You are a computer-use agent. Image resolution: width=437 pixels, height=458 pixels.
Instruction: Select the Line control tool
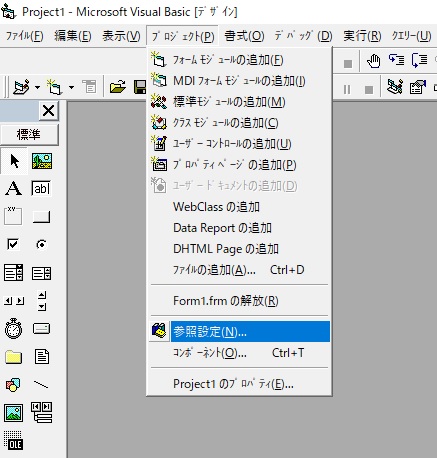point(42,385)
